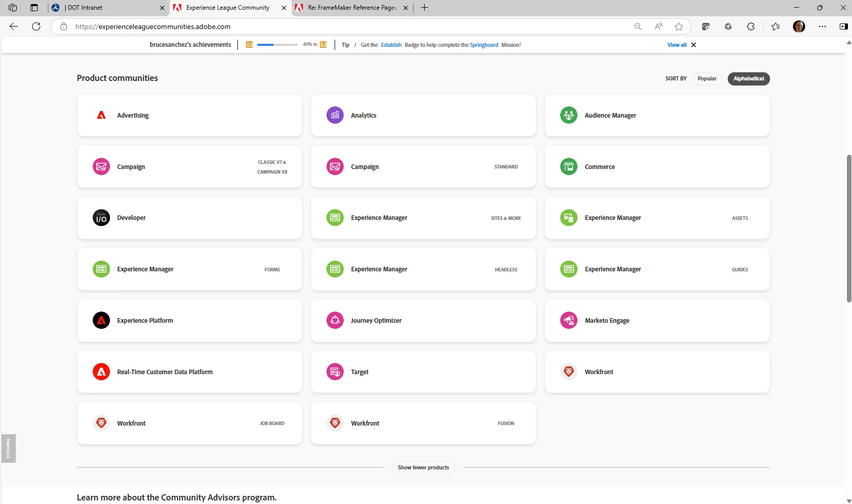Close the FrameMaker Reference Pages tab

(x=405, y=8)
